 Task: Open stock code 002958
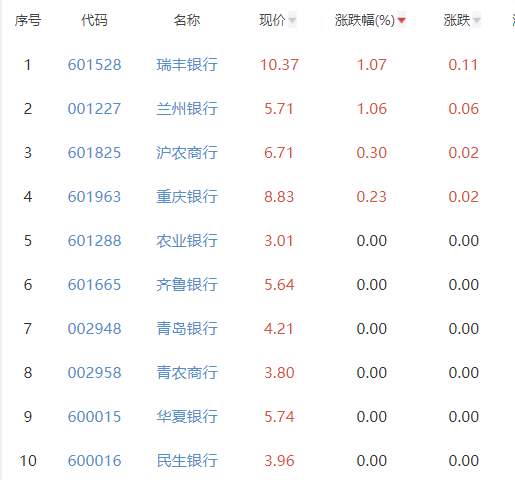pos(94,373)
